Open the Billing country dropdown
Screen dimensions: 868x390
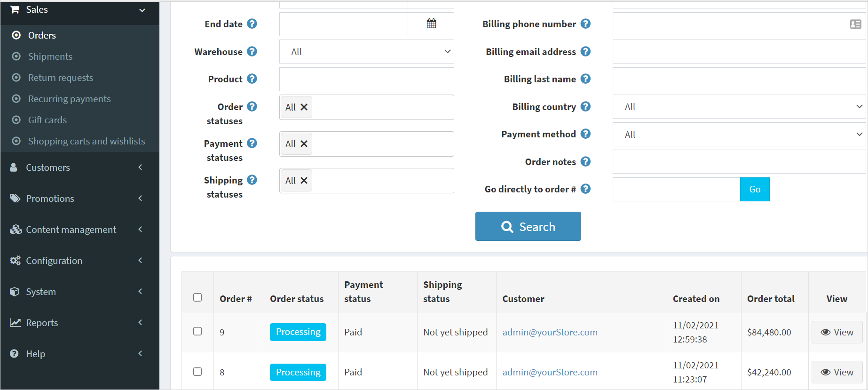click(739, 107)
